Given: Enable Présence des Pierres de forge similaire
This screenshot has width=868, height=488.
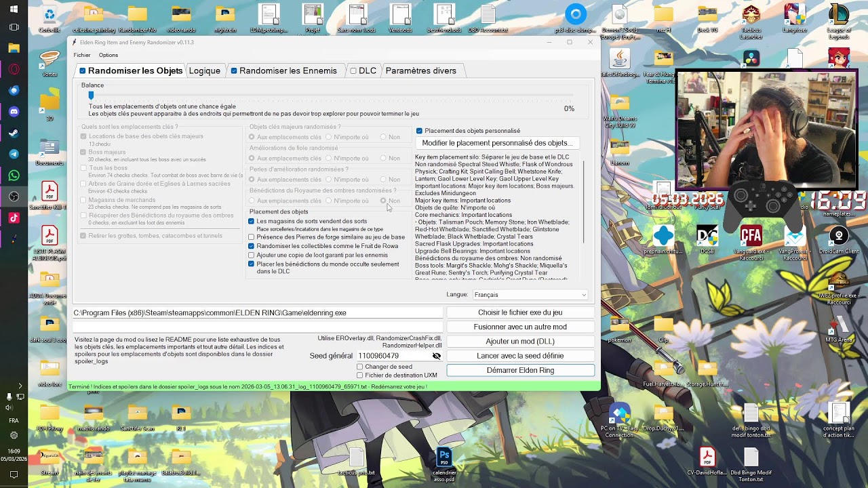Looking at the screenshot, I should (252, 237).
